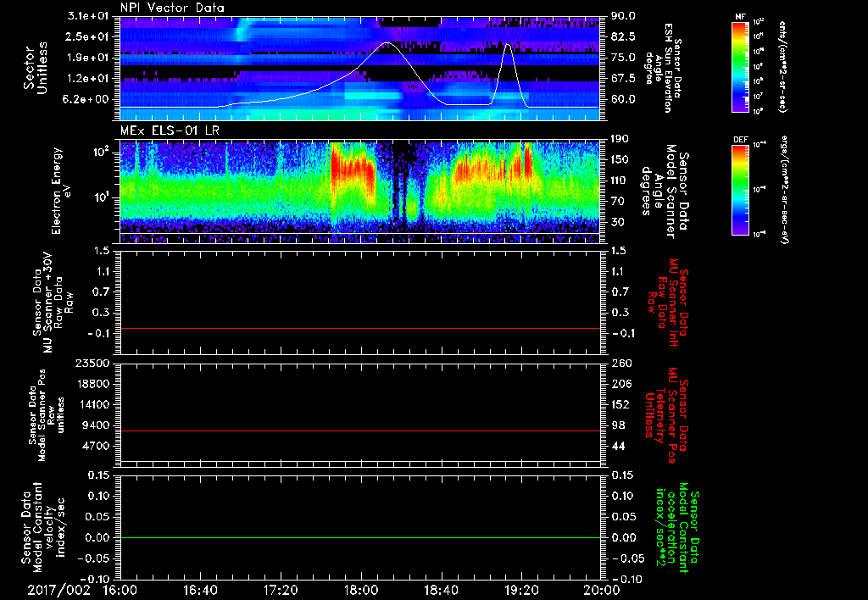Click the '2017/002' date label

[x=58, y=590]
